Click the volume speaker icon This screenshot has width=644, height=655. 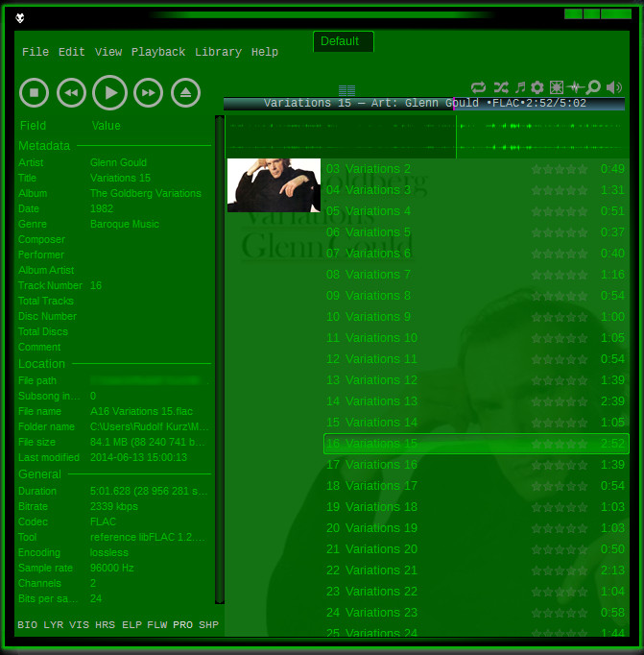[614, 87]
